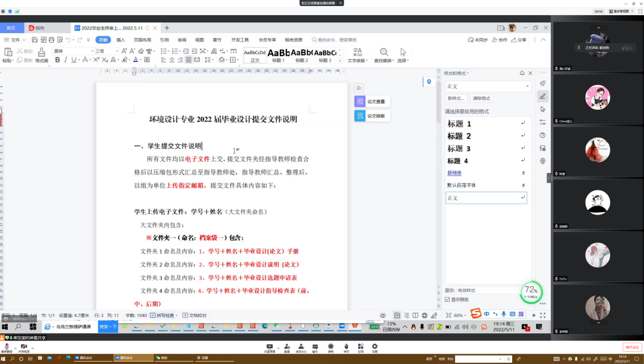Click 文档校对 in the status bar
The height and width of the screenshot is (364, 644).
click(194, 315)
